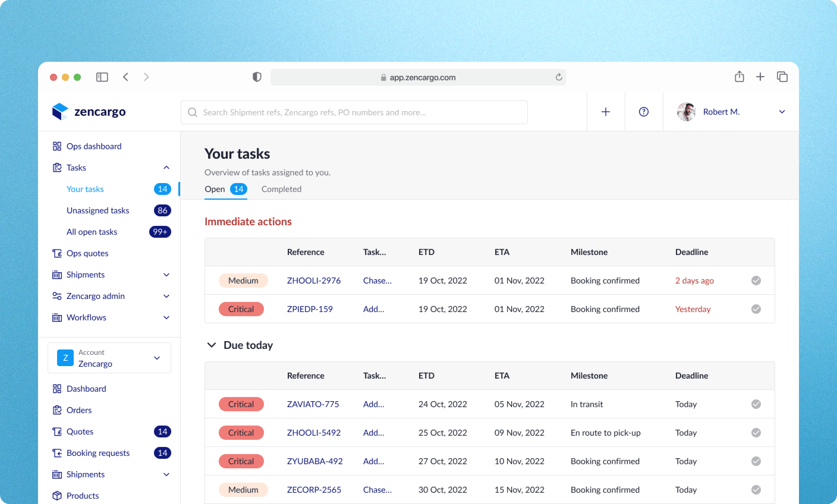Expand the Zencargo admin menu
837x504 pixels.
click(166, 296)
